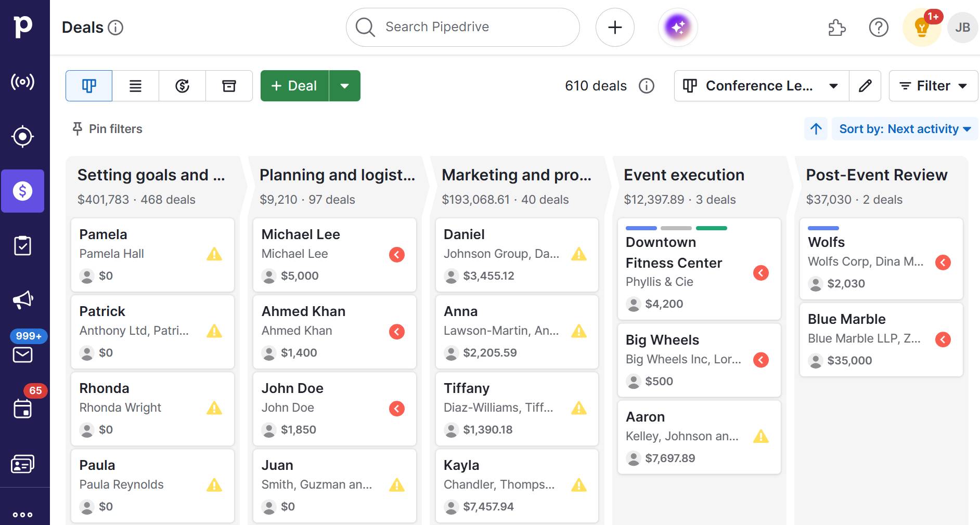Open the Sales Assistant lightbulb icon
The image size is (980, 525).
pyautogui.click(x=922, y=28)
